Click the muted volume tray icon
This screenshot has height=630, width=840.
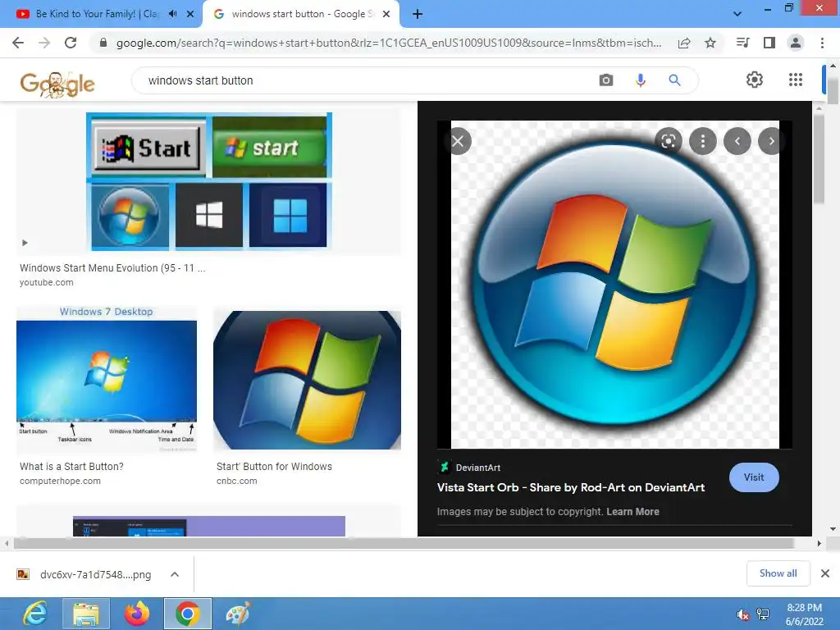(x=742, y=614)
